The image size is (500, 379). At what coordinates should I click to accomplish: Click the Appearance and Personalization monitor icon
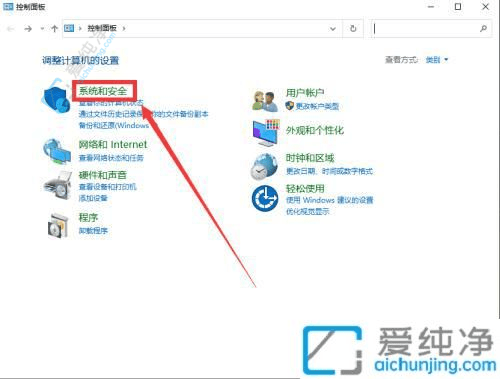[x=265, y=133]
